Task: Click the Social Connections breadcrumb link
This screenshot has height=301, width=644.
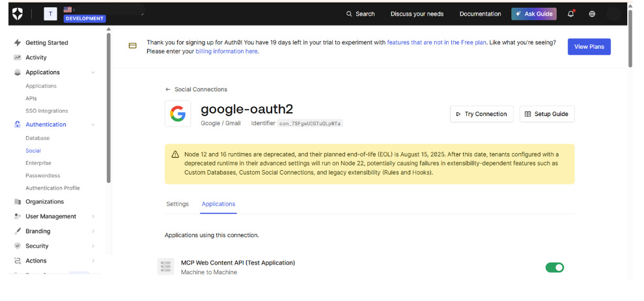Action: pyautogui.click(x=201, y=90)
